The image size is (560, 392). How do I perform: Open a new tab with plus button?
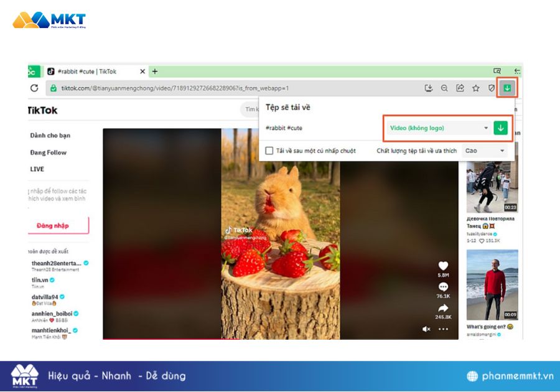pyautogui.click(x=155, y=72)
